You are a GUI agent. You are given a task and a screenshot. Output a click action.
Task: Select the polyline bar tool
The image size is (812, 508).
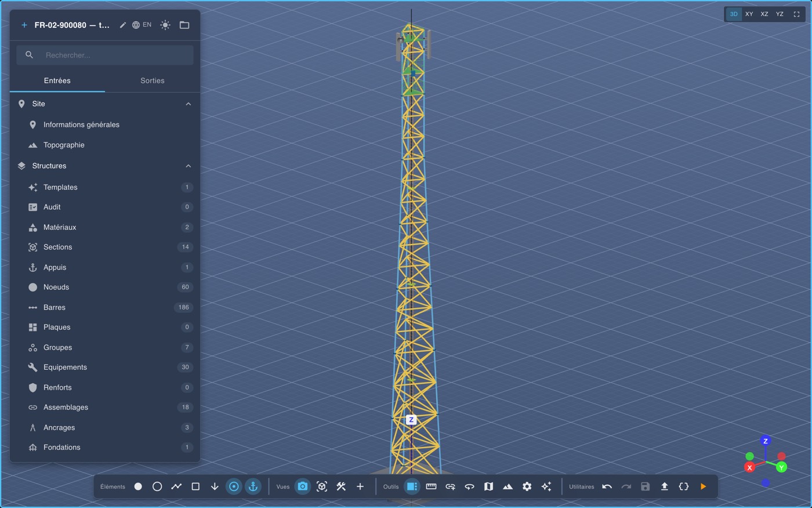176,487
